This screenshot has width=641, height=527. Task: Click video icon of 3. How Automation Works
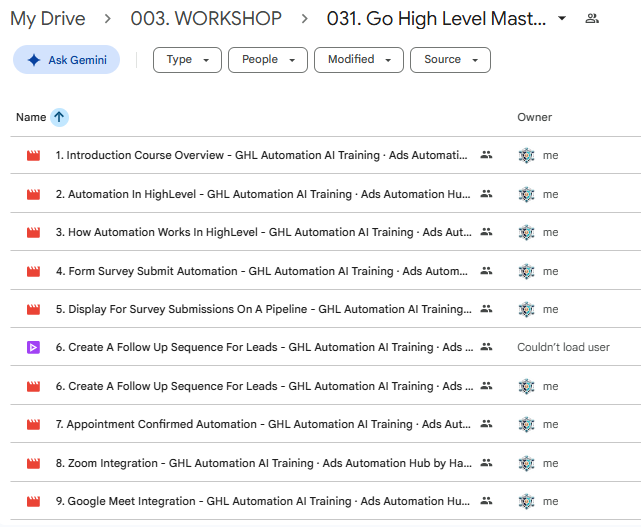tap(34, 232)
